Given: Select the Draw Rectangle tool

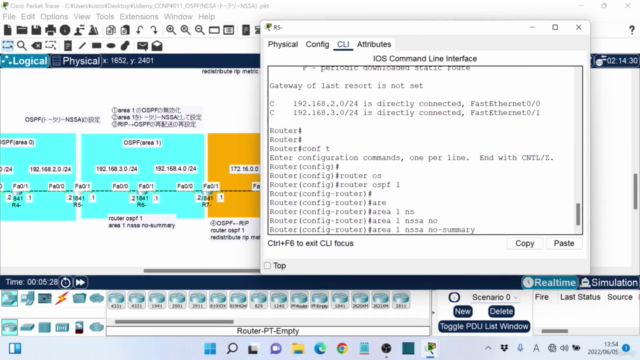Looking at the screenshot, I should click(x=96, y=46).
